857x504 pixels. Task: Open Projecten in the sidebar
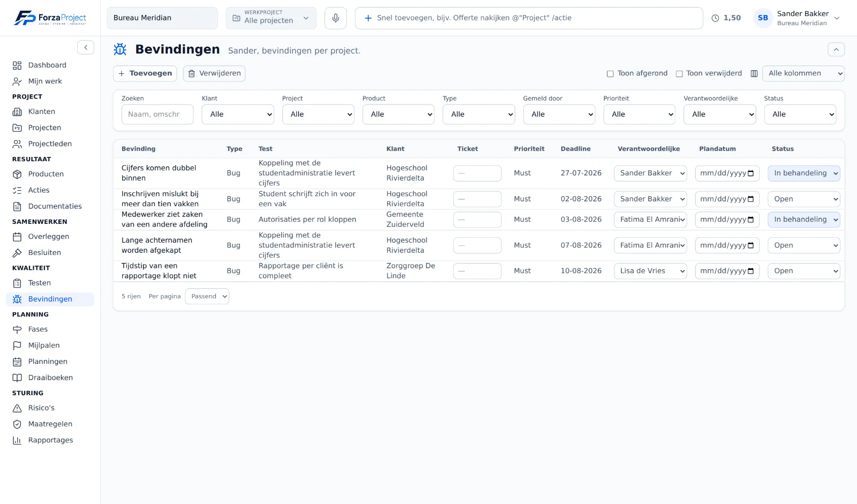pos(50,128)
